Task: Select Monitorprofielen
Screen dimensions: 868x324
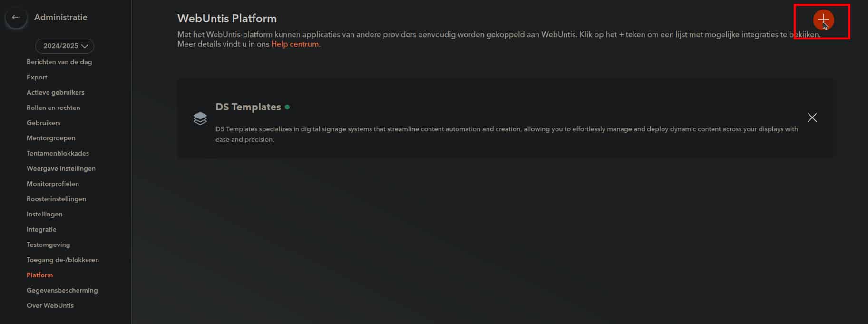Action: 53,184
